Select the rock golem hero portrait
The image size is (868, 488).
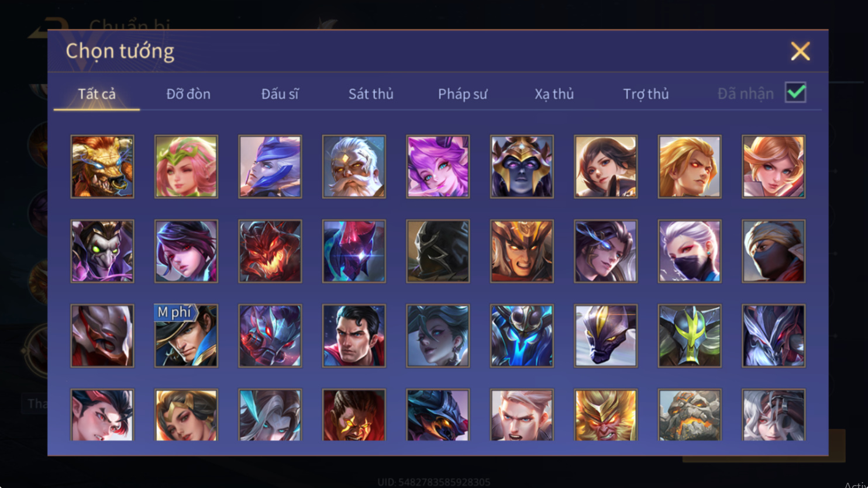pyautogui.click(x=690, y=415)
